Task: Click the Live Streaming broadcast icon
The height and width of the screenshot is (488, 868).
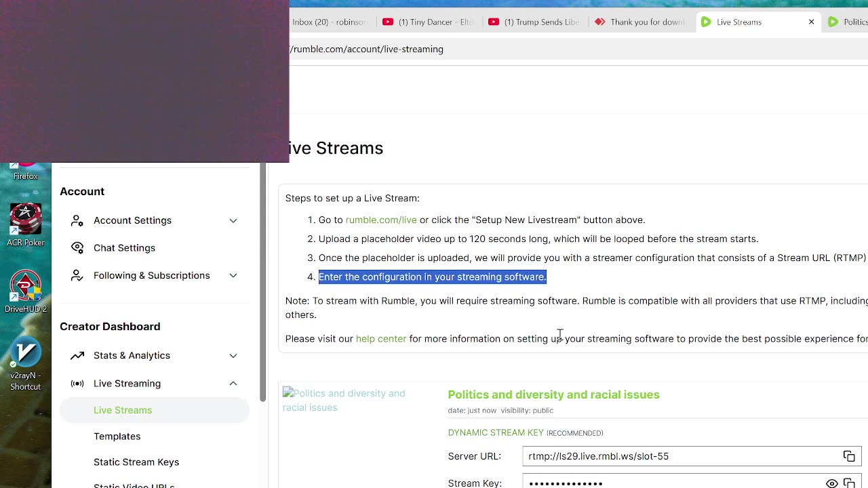Action: click(x=77, y=384)
